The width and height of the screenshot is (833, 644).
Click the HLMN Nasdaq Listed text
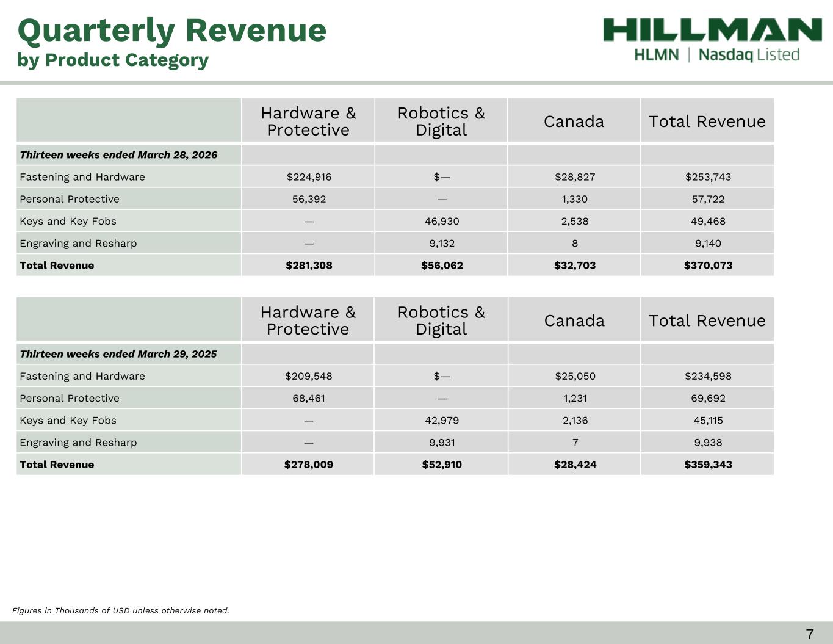tap(716, 55)
